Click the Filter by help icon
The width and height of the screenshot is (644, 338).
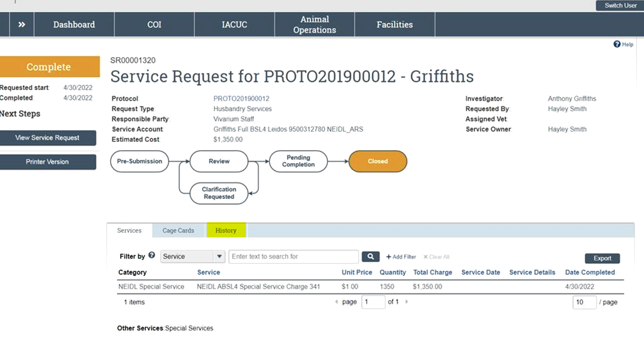pyautogui.click(x=151, y=255)
